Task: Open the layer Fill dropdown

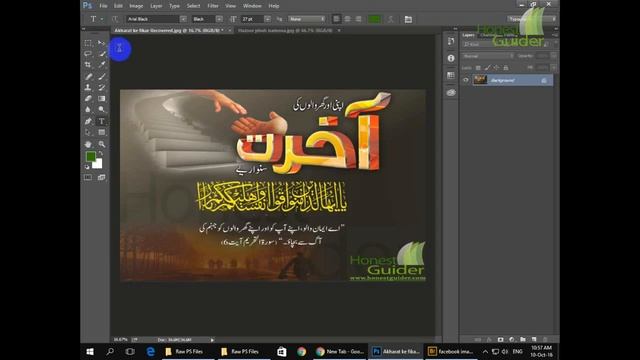Action: (x=553, y=68)
